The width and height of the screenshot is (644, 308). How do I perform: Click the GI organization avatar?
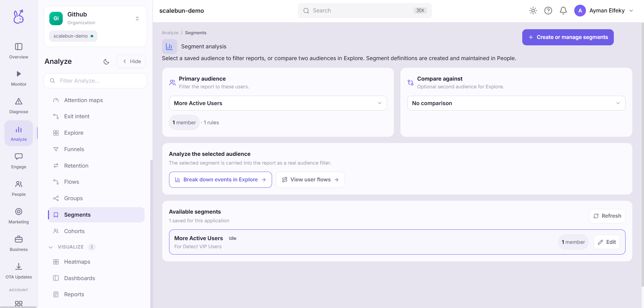pos(56,18)
